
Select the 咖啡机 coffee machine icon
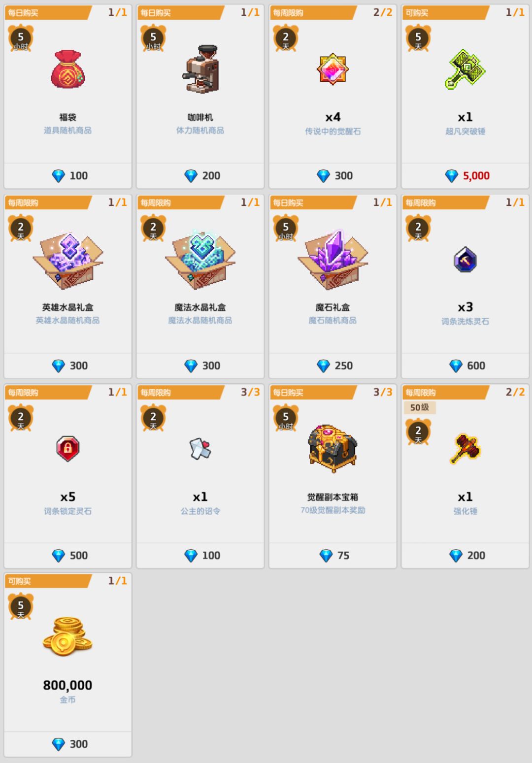coord(202,69)
